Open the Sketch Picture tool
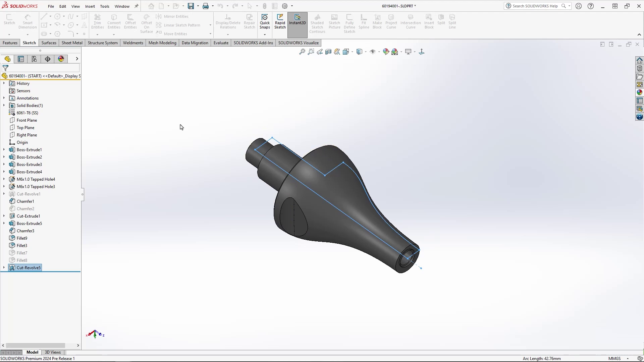 [334, 22]
